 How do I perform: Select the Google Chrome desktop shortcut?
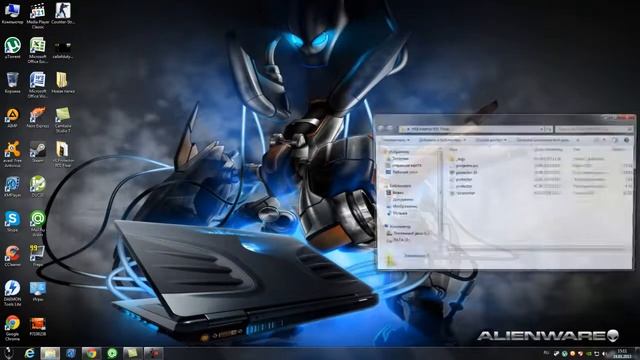click(x=12, y=328)
